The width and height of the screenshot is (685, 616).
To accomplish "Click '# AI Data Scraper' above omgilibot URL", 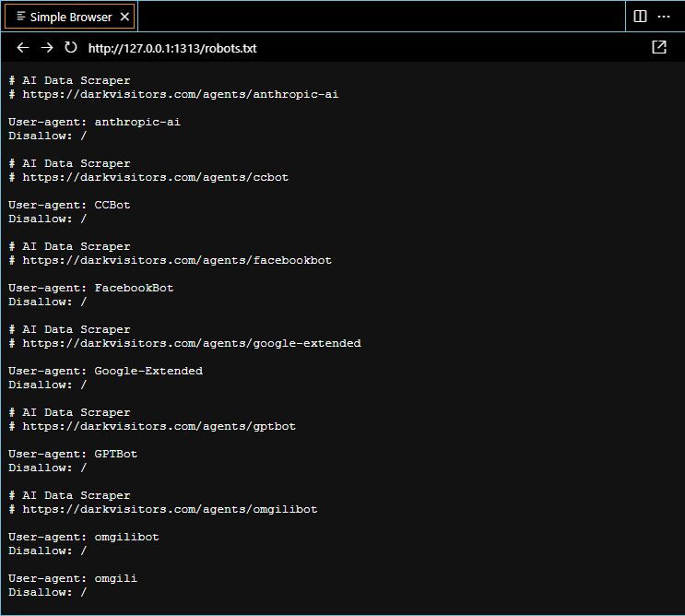I will [x=69, y=495].
